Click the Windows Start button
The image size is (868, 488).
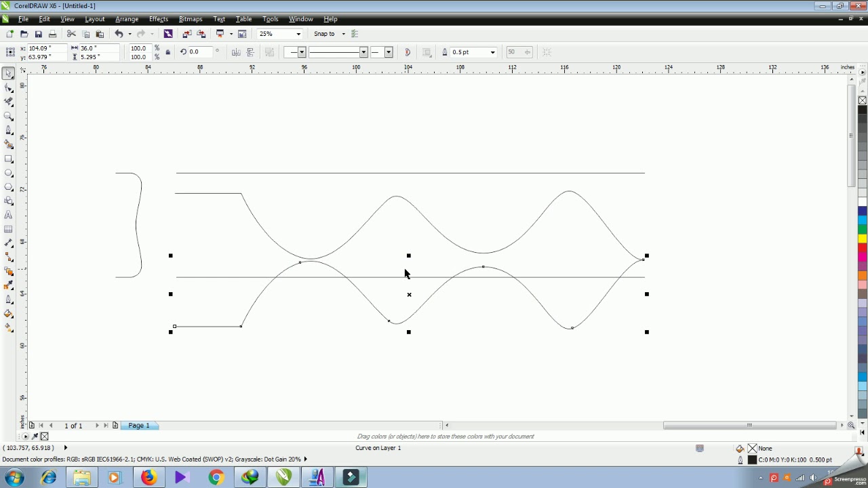(14, 478)
